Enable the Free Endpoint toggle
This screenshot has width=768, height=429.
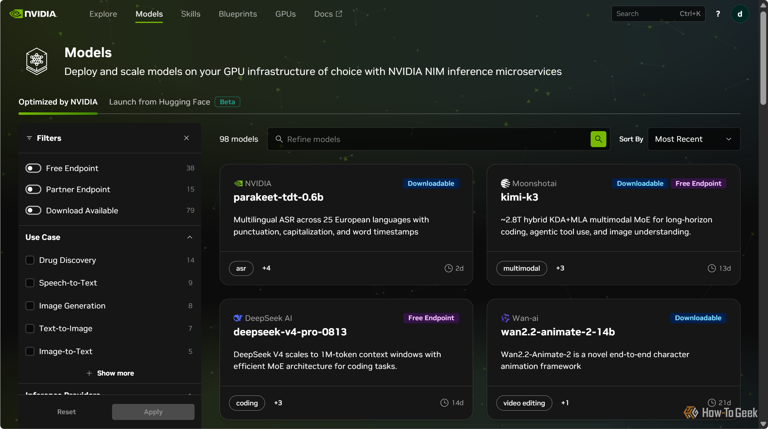coord(33,168)
